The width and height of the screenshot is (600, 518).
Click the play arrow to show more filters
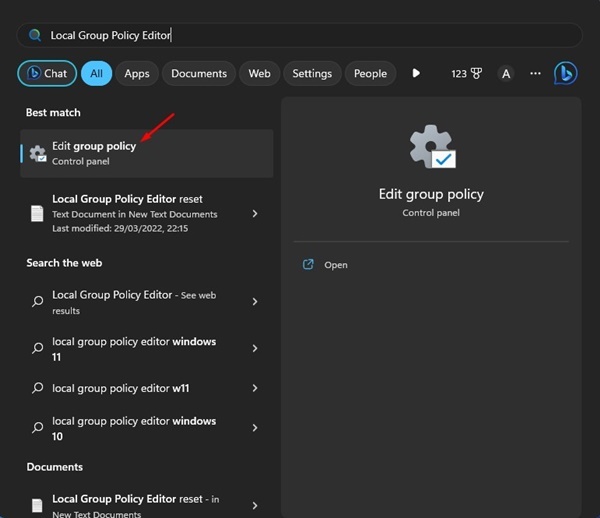coord(416,73)
